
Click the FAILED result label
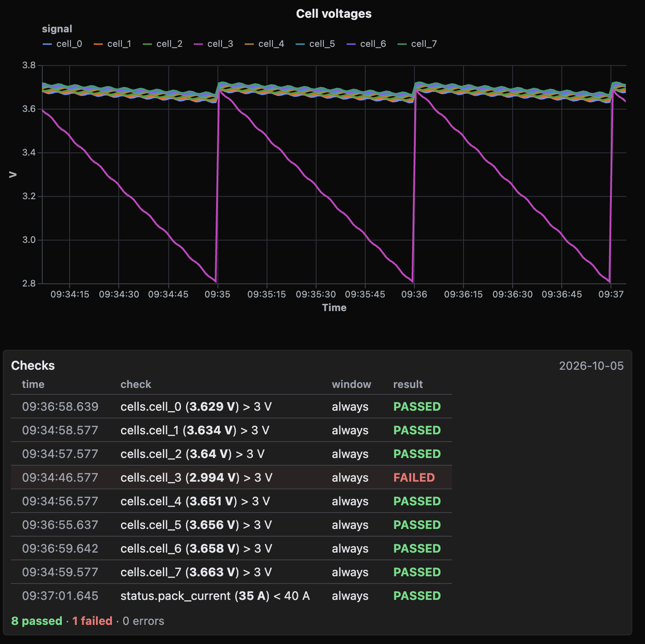414,478
